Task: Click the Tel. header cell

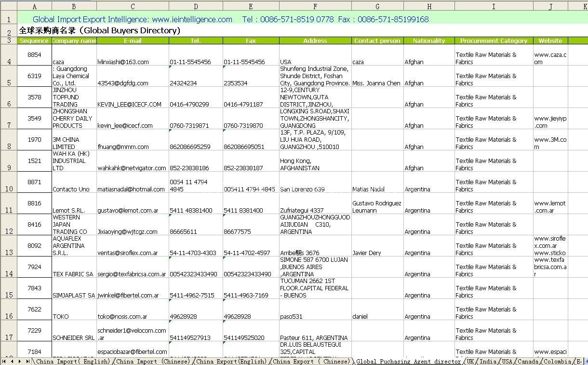Action: (x=196, y=41)
